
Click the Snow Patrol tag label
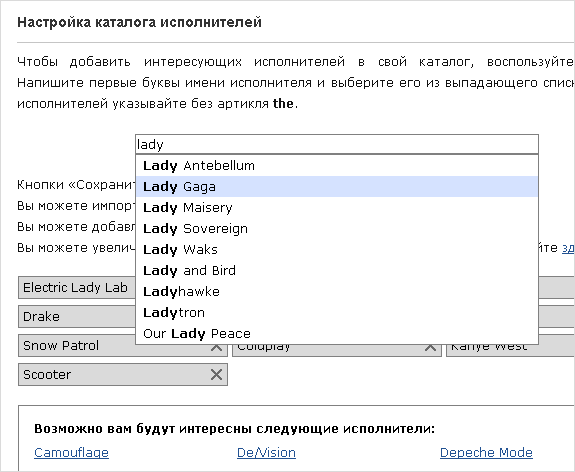coord(61,345)
